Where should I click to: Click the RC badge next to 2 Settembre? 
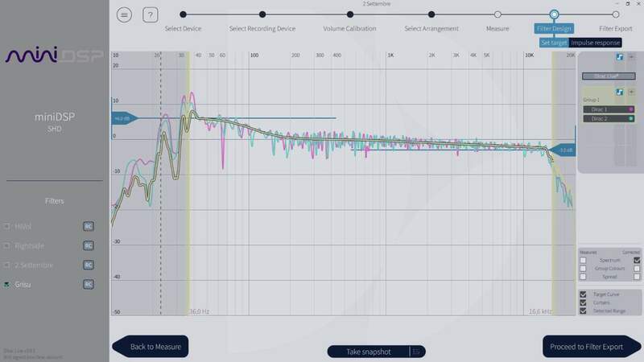(x=89, y=265)
